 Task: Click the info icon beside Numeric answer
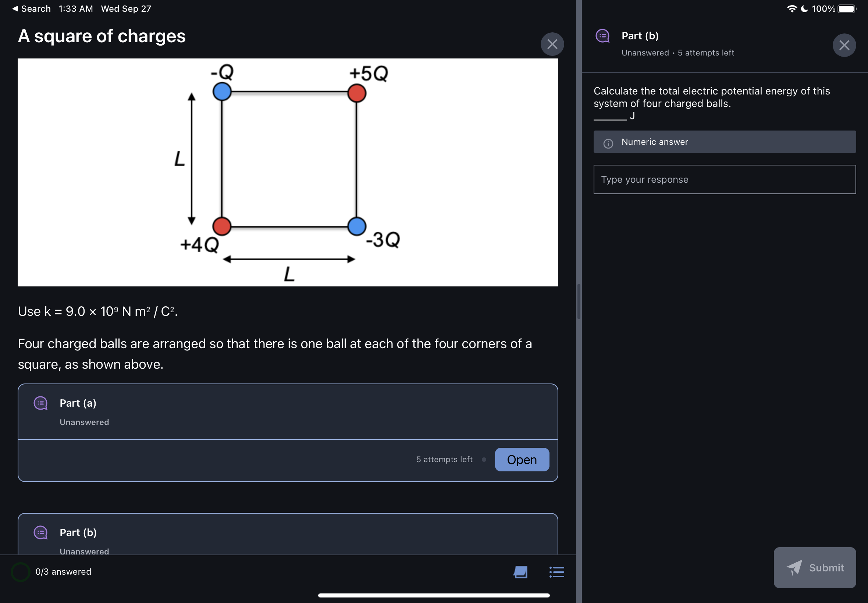click(x=608, y=143)
